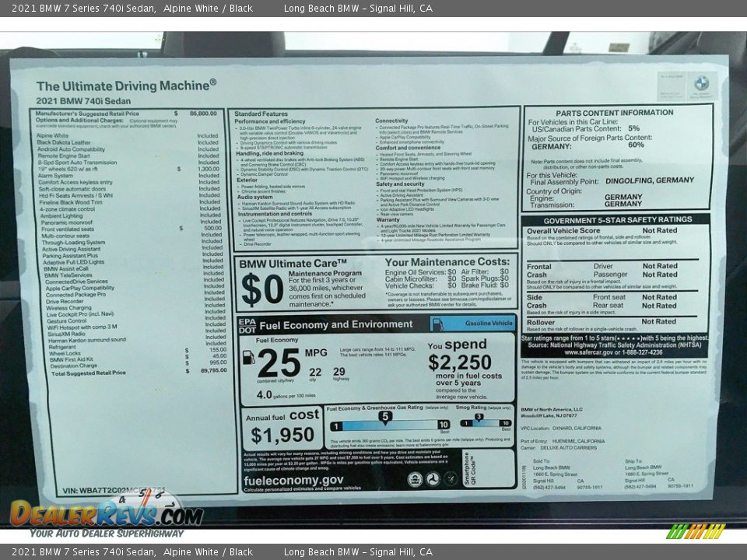747x560 pixels.
Task: Click the US/Canadian Parts Content 5% value
Action: point(633,128)
